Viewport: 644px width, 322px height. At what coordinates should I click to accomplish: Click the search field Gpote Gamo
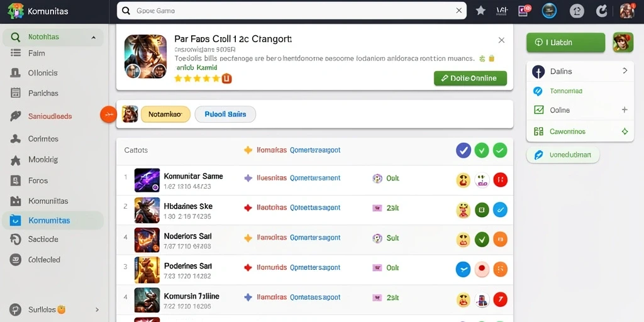[x=292, y=11]
